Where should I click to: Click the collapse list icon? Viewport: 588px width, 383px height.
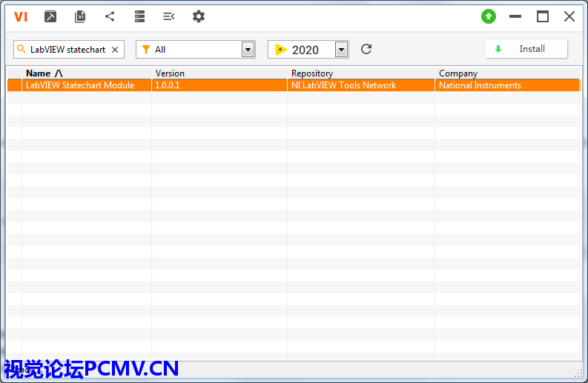click(x=169, y=16)
